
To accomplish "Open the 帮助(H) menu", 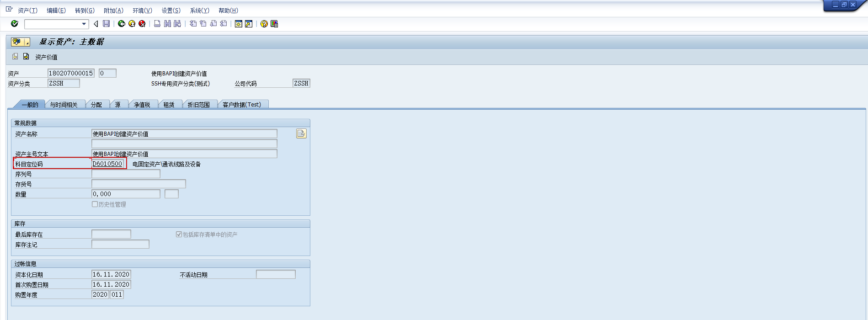I will [x=228, y=10].
